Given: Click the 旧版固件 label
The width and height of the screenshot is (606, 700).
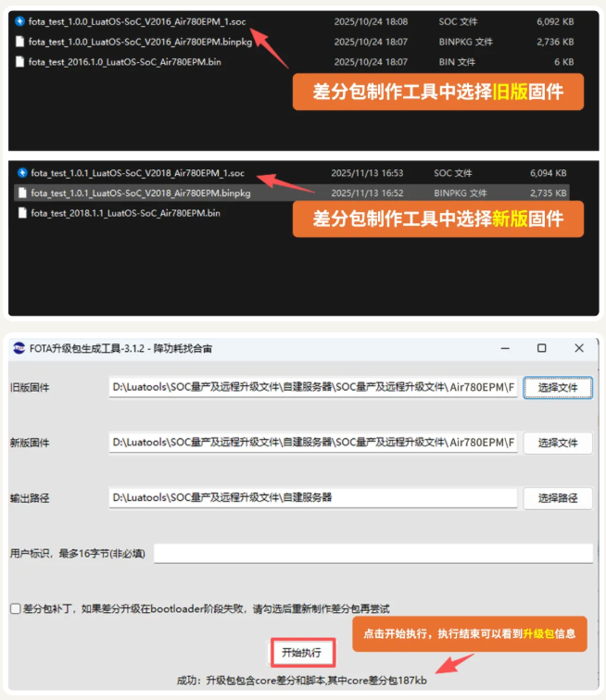Looking at the screenshot, I should [x=30, y=387].
